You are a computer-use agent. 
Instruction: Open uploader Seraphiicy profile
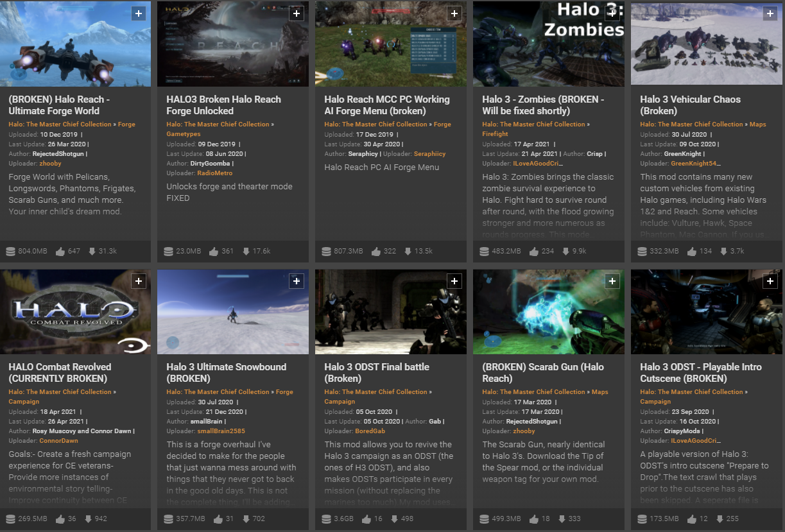click(x=429, y=154)
